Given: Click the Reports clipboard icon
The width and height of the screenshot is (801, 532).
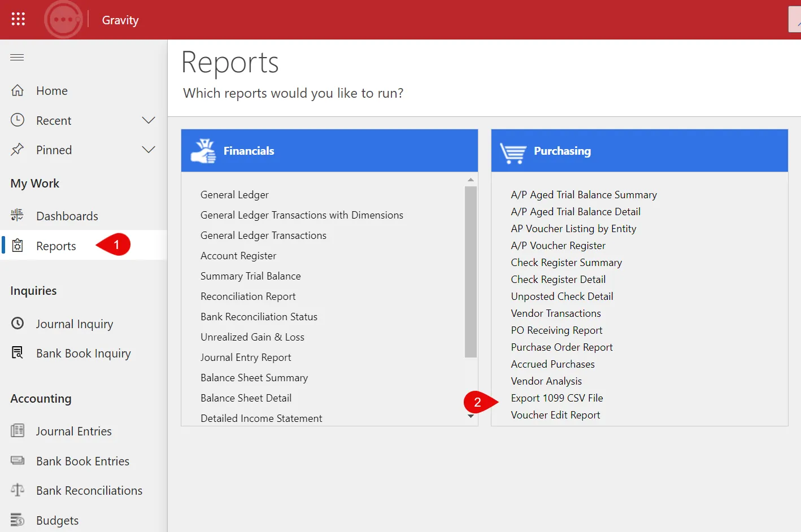Looking at the screenshot, I should [x=18, y=245].
